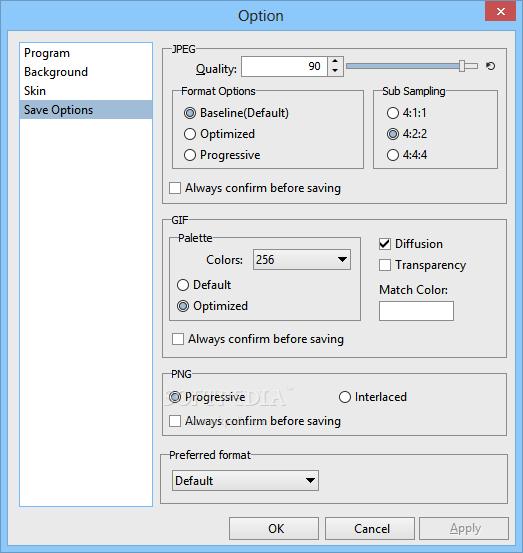Open the Program settings page
The width and height of the screenshot is (523, 553).
coord(86,53)
